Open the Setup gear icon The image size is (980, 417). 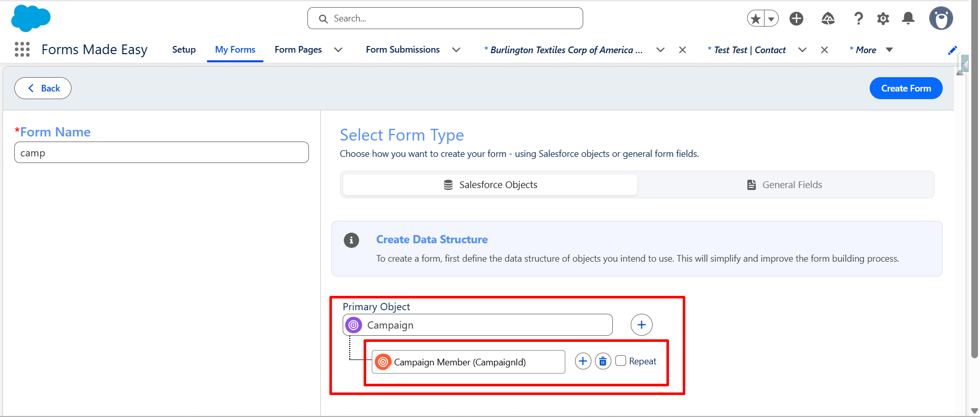point(883,19)
